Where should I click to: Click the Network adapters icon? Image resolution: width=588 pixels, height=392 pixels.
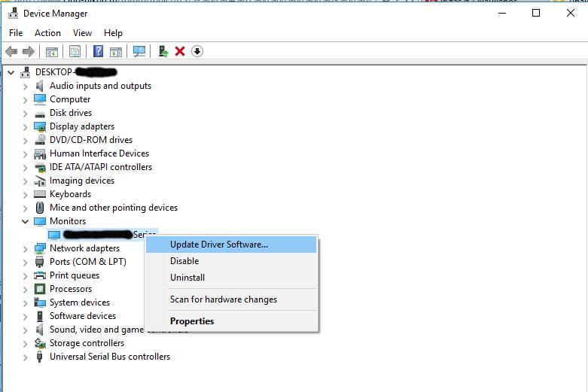40,248
